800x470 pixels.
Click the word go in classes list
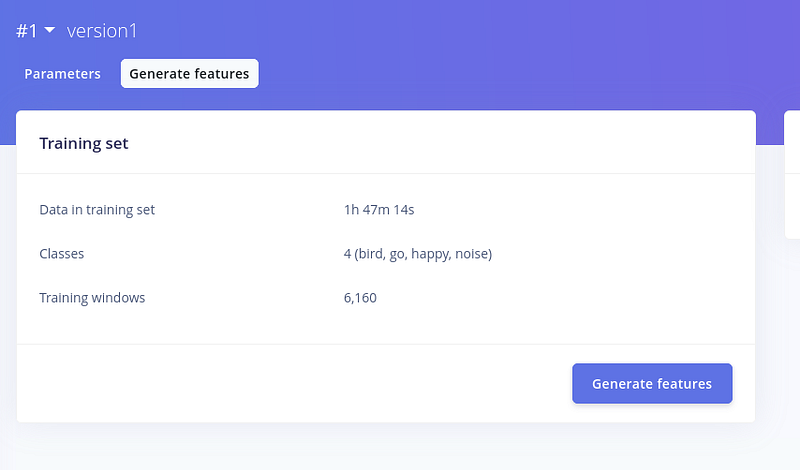(x=396, y=255)
